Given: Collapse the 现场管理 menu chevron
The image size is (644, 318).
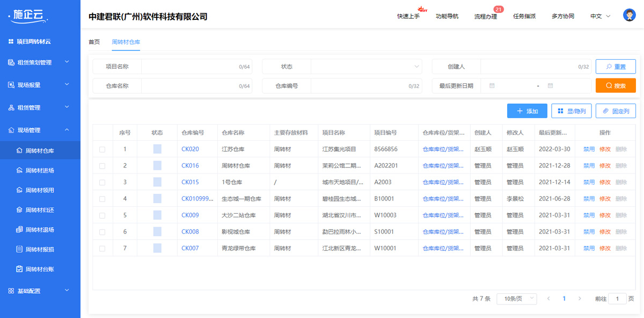Looking at the screenshot, I should click(x=67, y=130).
